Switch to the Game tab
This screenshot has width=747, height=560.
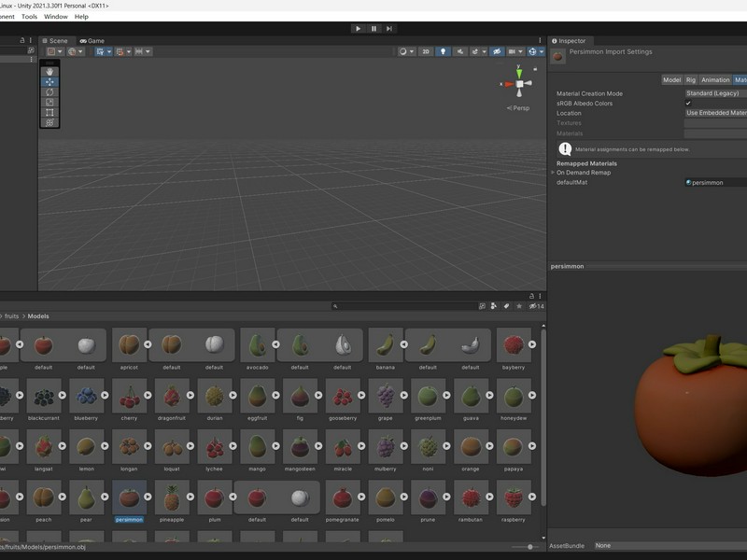click(92, 41)
